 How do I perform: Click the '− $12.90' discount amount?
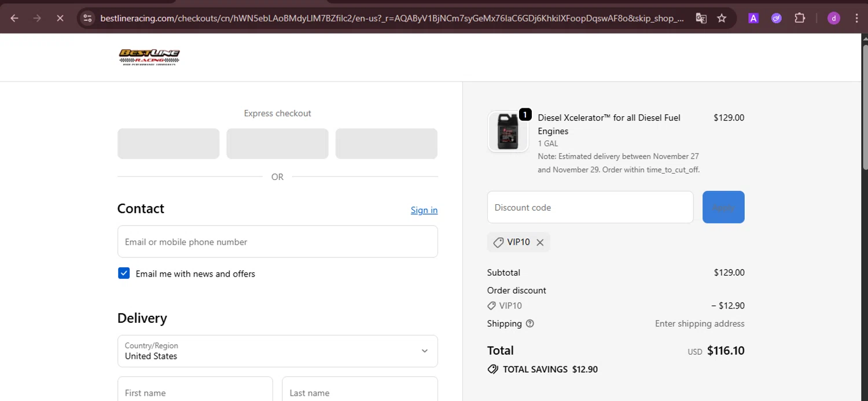728,306
